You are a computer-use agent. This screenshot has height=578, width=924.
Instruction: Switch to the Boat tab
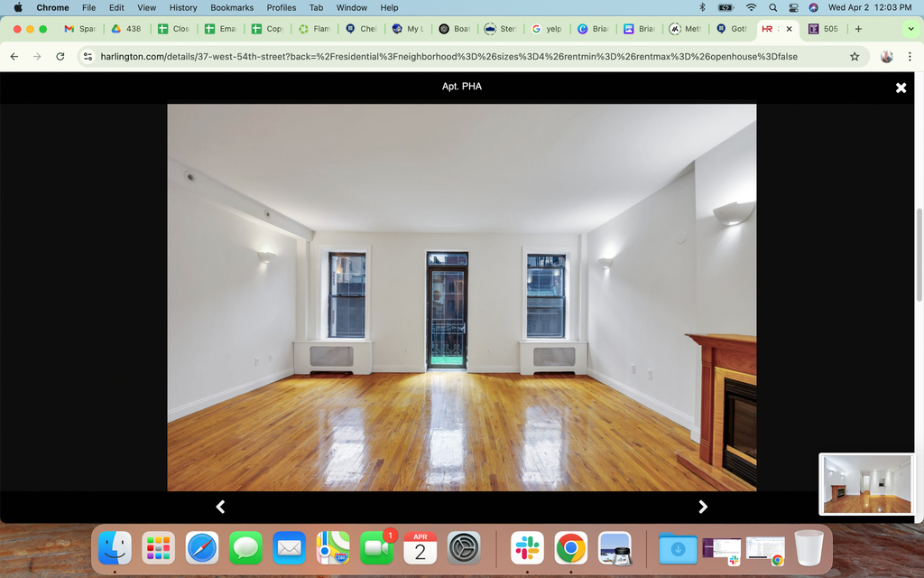pos(455,29)
